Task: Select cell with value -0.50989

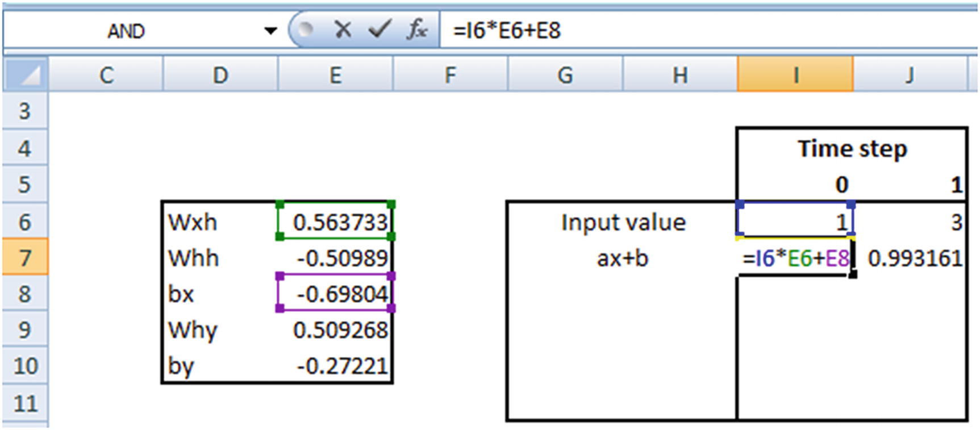Action: click(x=335, y=257)
